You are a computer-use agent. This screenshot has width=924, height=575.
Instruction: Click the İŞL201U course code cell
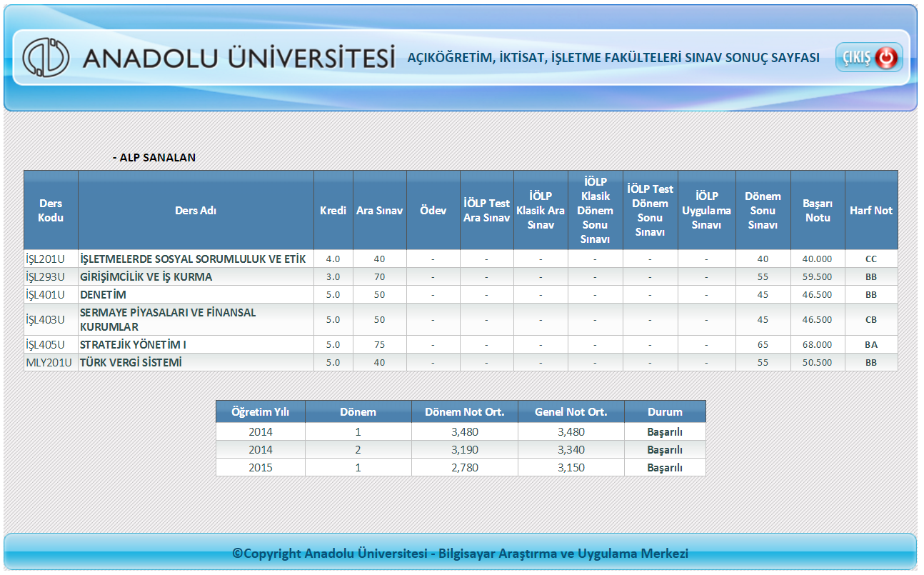coord(45,259)
